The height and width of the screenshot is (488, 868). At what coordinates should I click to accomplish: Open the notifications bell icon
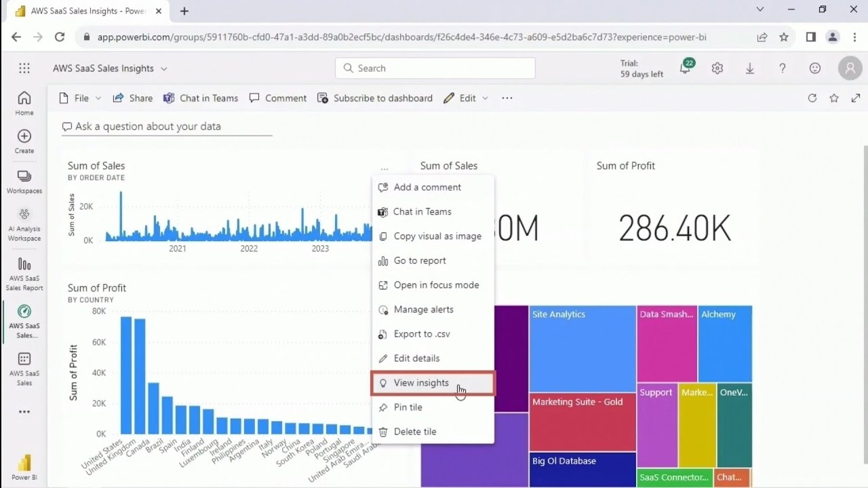[x=686, y=68]
